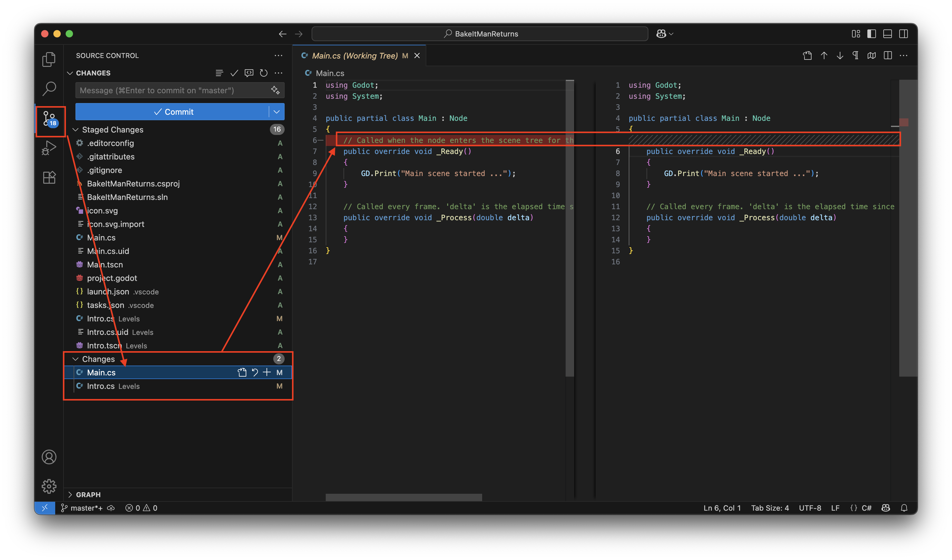952x560 pixels.
Task: Click master*+ branch in status bar
Action: pos(82,508)
